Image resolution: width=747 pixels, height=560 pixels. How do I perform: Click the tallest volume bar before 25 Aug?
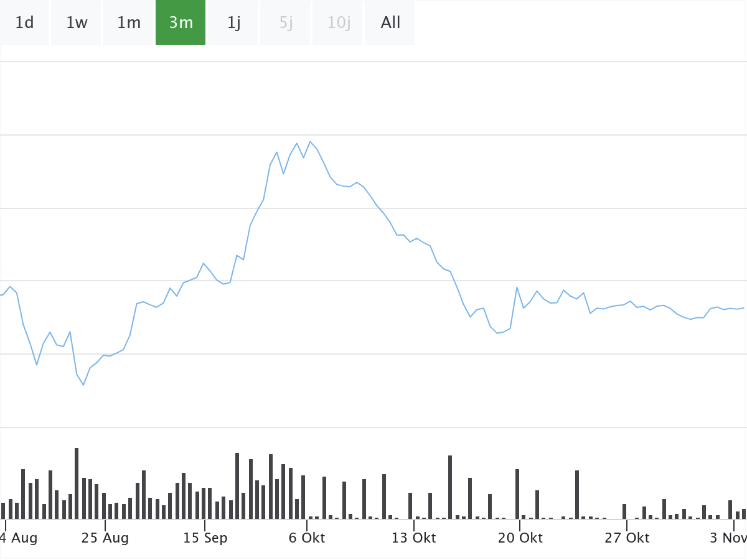point(77,483)
